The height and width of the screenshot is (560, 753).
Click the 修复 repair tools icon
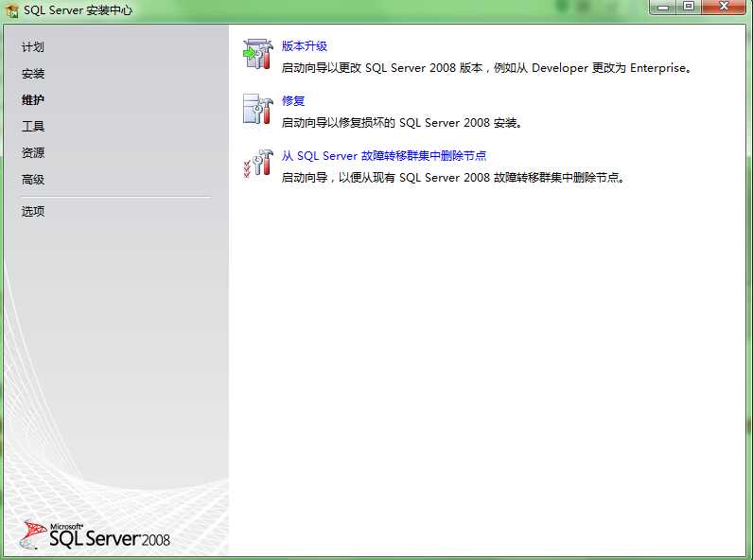[258, 109]
